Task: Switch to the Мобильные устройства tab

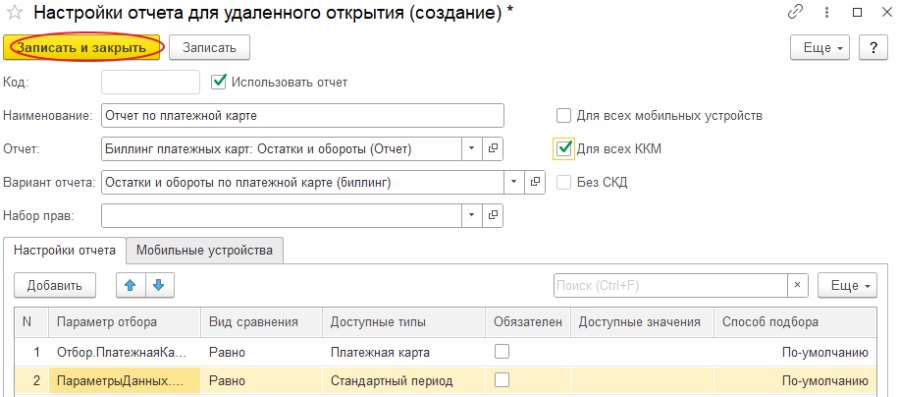Action: click(205, 250)
